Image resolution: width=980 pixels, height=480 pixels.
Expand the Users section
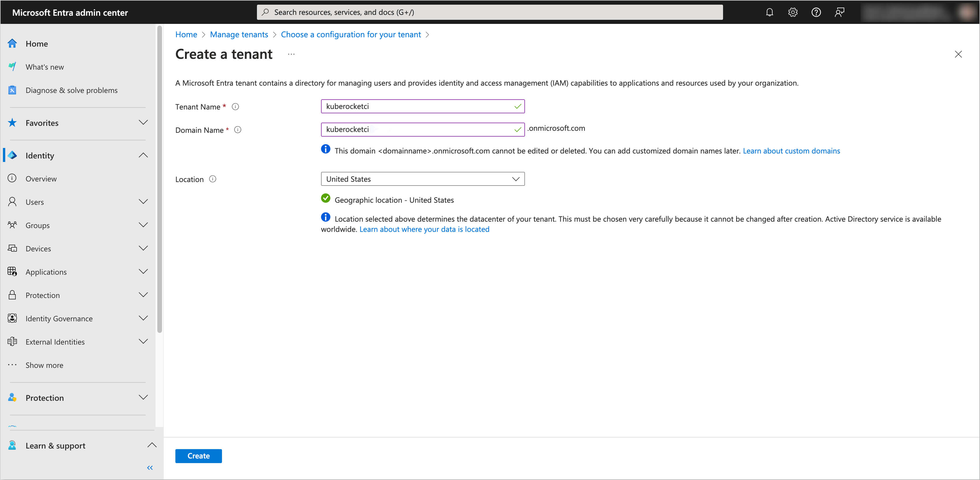(143, 202)
